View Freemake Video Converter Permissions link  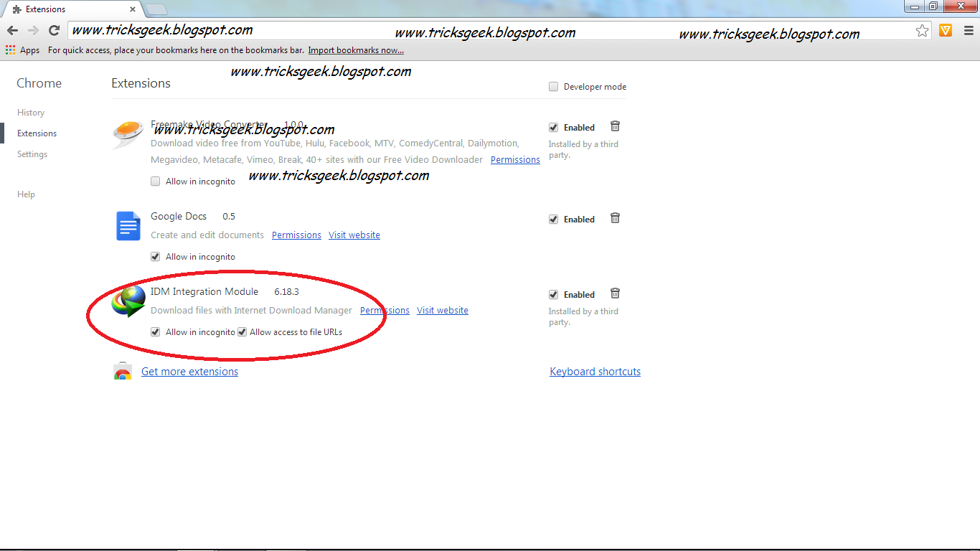[515, 160]
